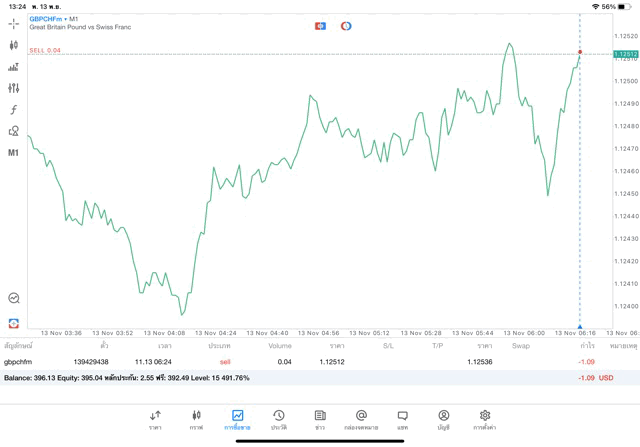
Task: Click the zoom/search chart icon at bottom left
Action: [x=13, y=298]
